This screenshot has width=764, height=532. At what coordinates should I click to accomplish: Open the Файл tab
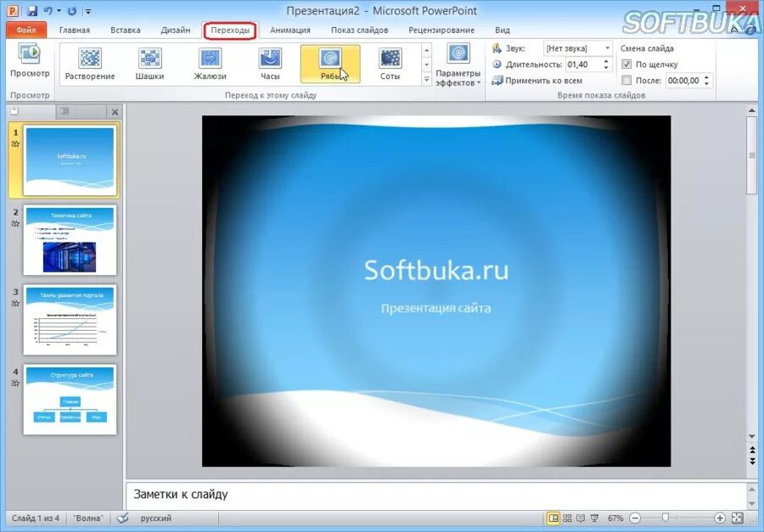(x=25, y=31)
